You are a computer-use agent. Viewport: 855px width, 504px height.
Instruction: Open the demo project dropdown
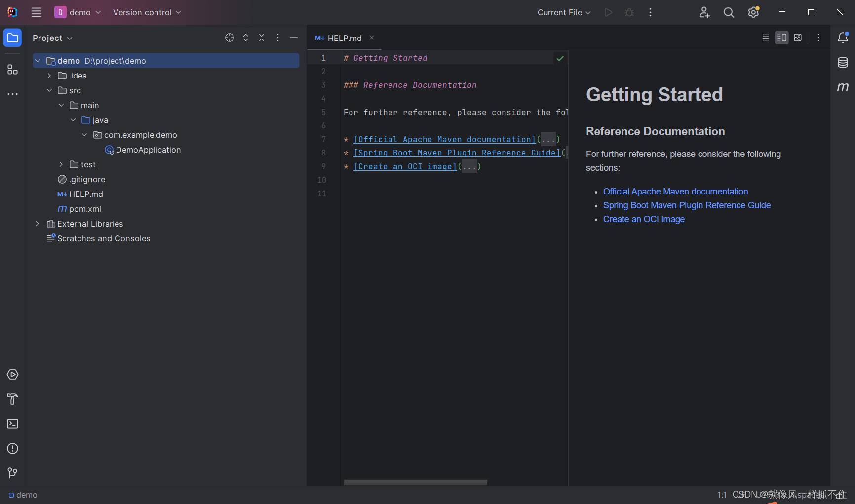78,12
